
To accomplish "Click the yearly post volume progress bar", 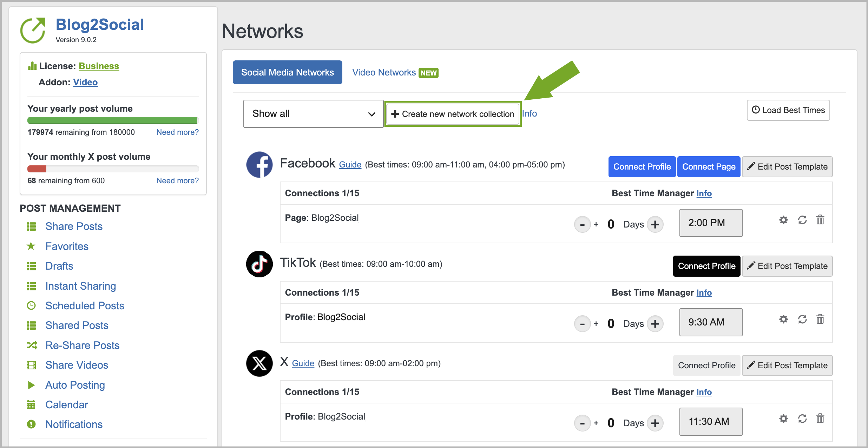I will coord(113,120).
